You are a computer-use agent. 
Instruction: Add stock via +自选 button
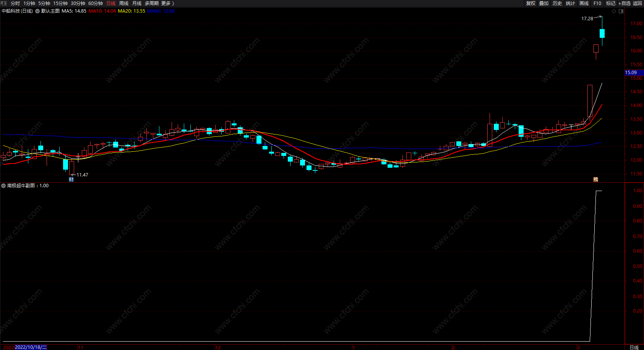[625, 3]
